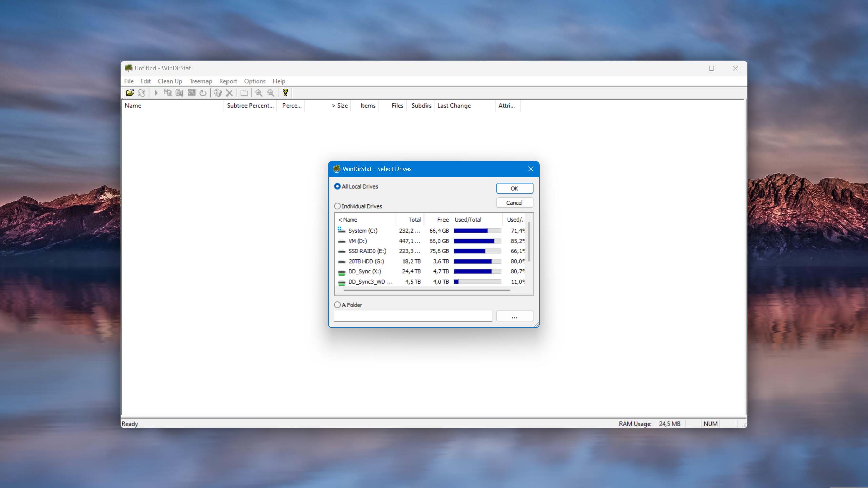Viewport: 868px width, 488px height.
Task: Select the All Local Drives radio button
Action: 337,186
